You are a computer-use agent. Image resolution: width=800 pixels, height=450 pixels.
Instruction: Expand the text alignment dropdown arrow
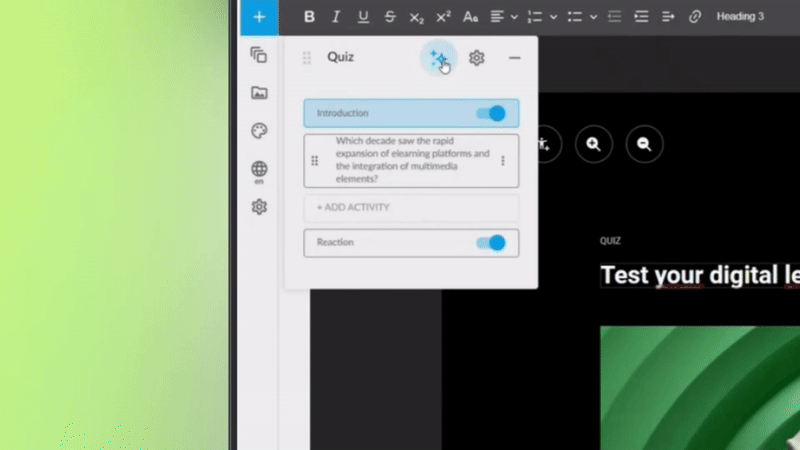point(514,17)
